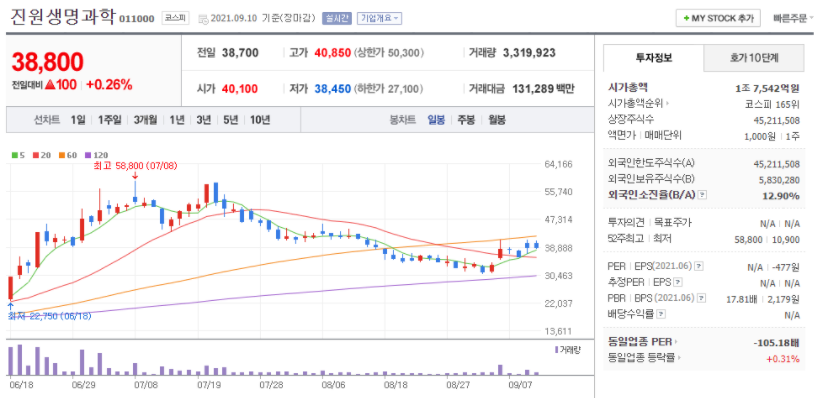This screenshot has height=398, width=814.
Task: Open the 기업개요 dropdown
Action: (x=379, y=18)
